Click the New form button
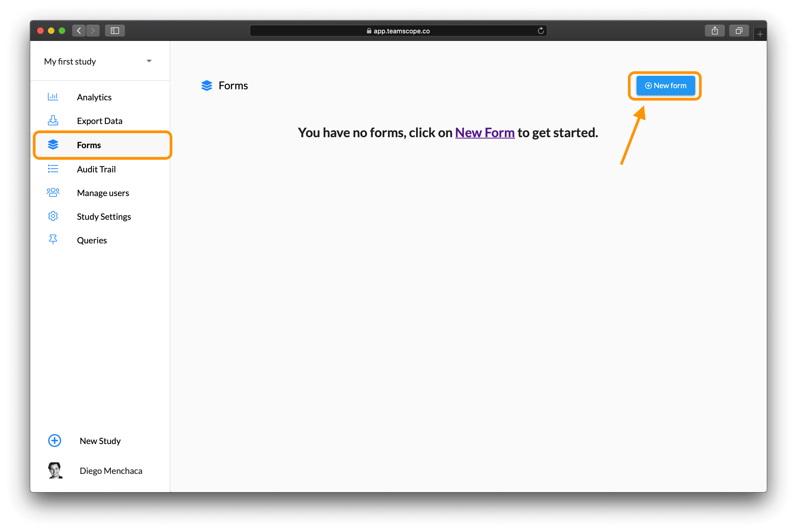 point(665,86)
